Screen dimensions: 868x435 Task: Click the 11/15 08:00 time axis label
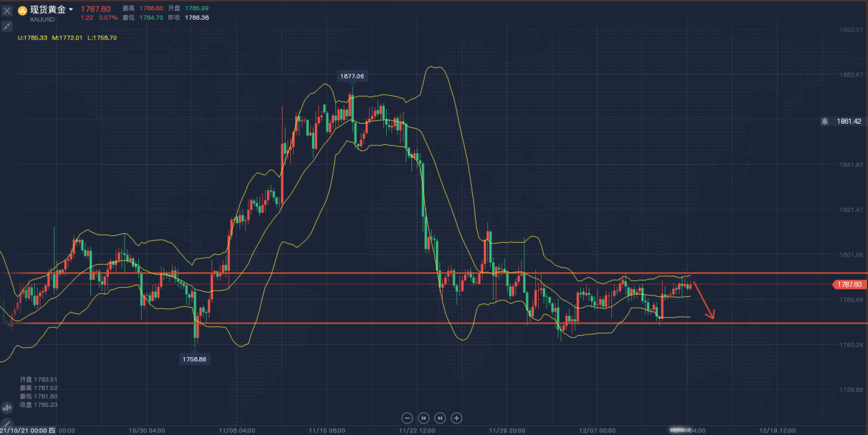click(327, 431)
